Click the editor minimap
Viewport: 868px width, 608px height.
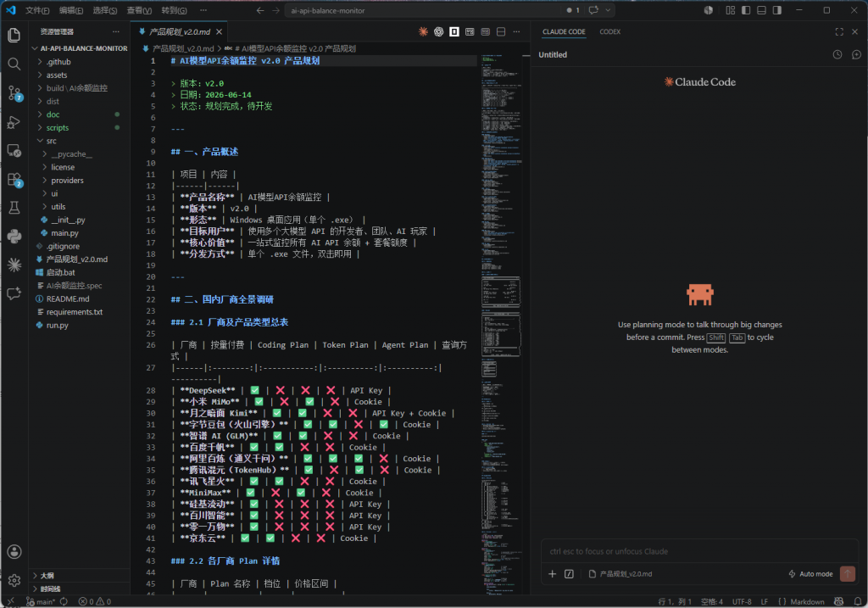[x=500, y=324]
